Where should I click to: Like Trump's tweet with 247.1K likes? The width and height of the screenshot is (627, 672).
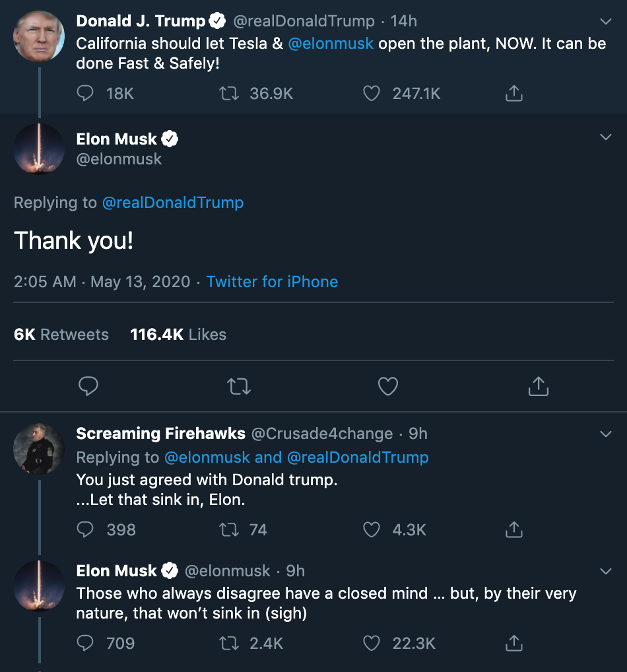(372, 94)
